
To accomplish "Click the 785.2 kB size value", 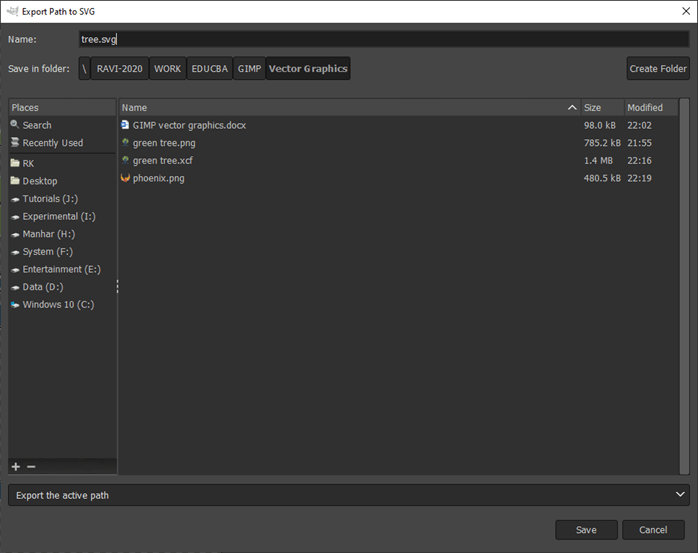I will (602, 143).
